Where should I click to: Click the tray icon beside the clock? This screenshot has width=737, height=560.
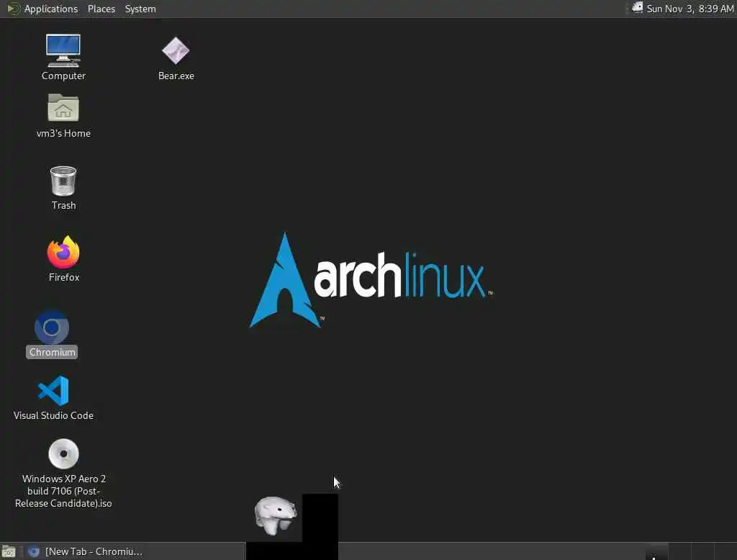point(638,7)
